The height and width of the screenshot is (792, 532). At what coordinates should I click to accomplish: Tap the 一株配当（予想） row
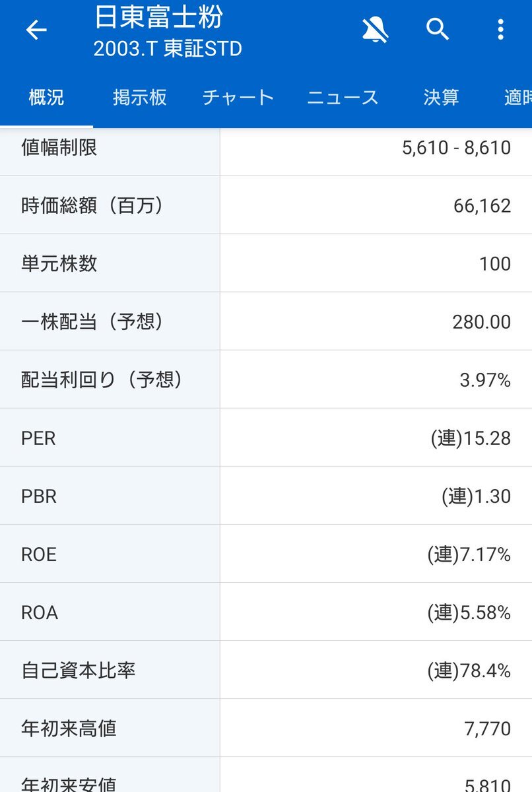coord(266,321)
